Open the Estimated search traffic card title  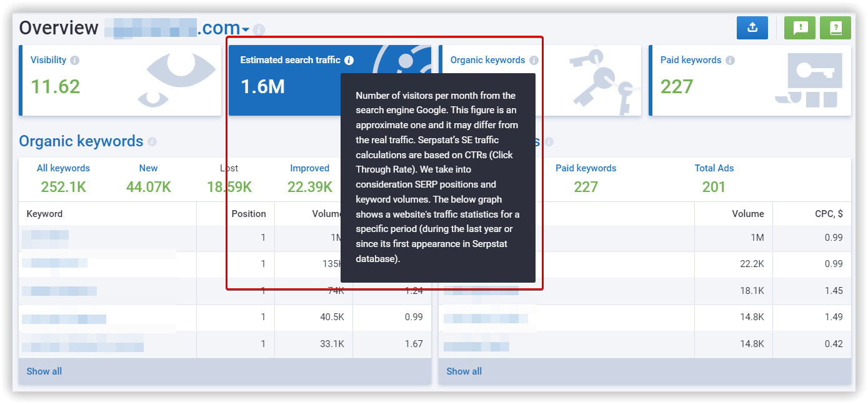[x=290, y=60]
